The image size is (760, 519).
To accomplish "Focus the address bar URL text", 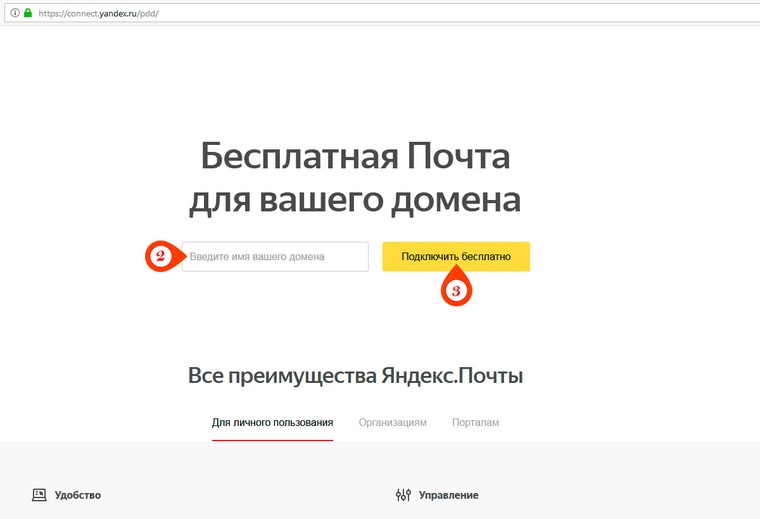I will click(x=100, y=12).
